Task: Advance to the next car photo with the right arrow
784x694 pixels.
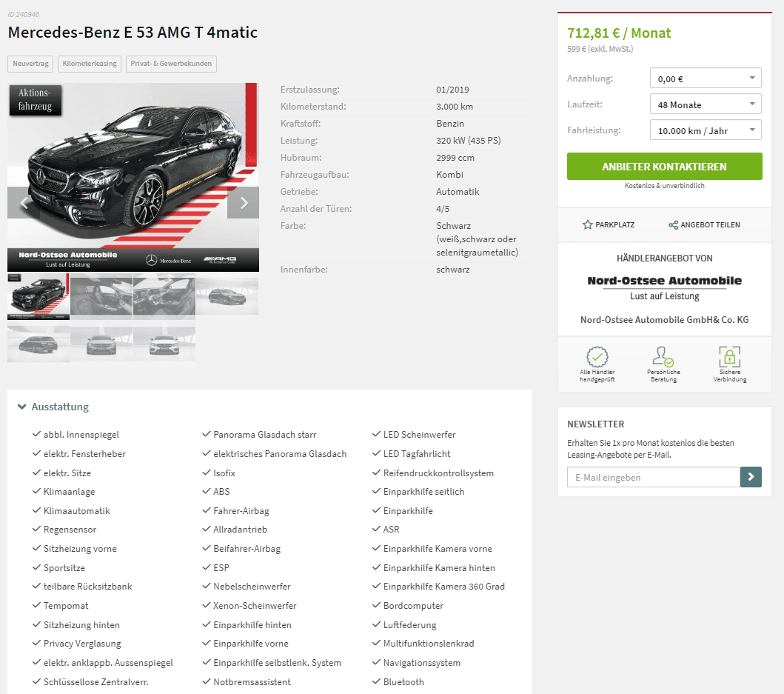Action: coord(243,203)
